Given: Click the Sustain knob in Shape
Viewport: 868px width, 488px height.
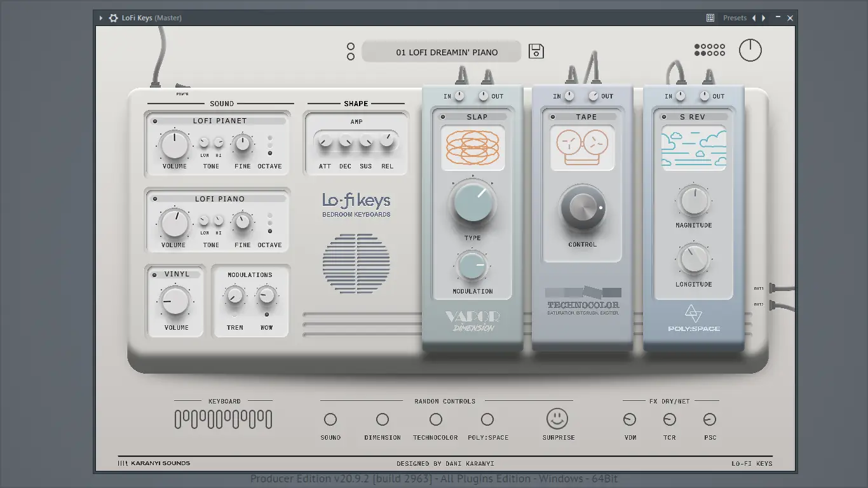Looking at the screenshot, I should (x=366, y=140).
